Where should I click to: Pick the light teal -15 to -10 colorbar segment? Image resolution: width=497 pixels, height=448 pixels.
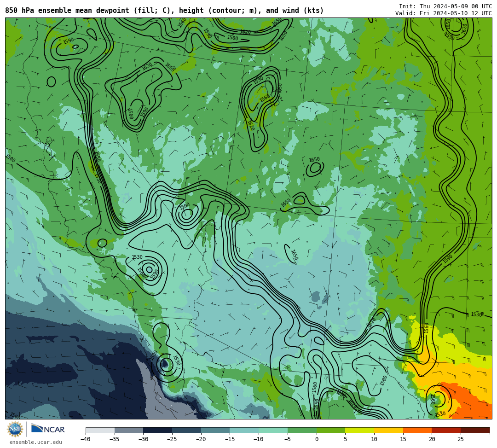pos(244,430)
